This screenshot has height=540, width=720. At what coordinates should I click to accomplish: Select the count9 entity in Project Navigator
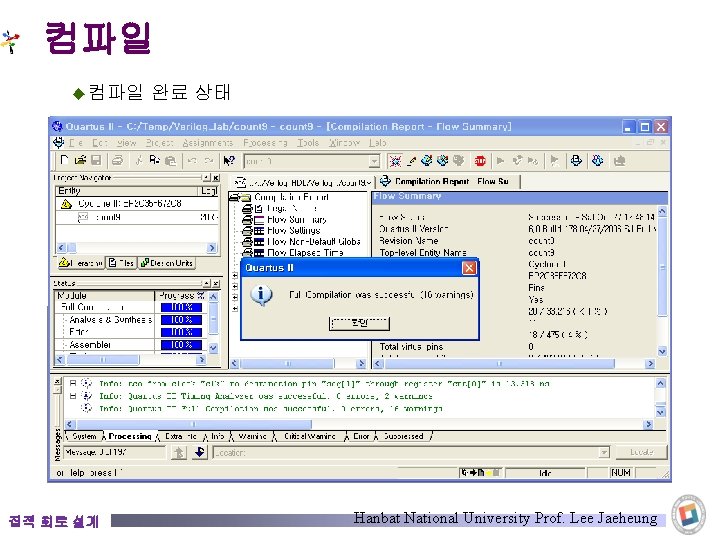[108, 217]
